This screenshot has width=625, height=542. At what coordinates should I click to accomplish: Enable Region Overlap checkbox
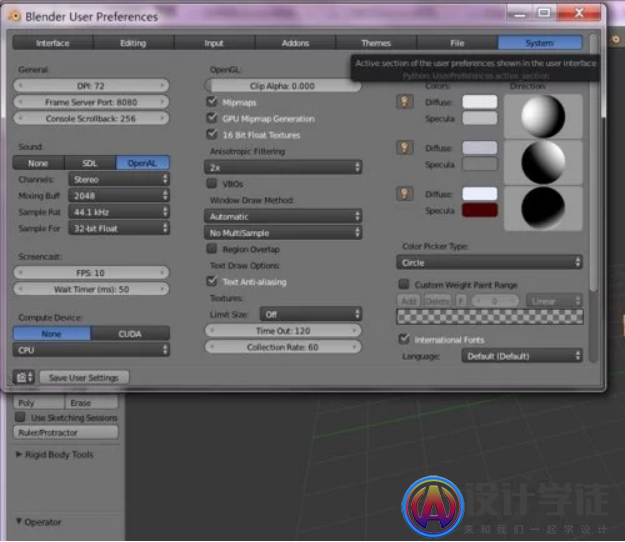point(212,249)
